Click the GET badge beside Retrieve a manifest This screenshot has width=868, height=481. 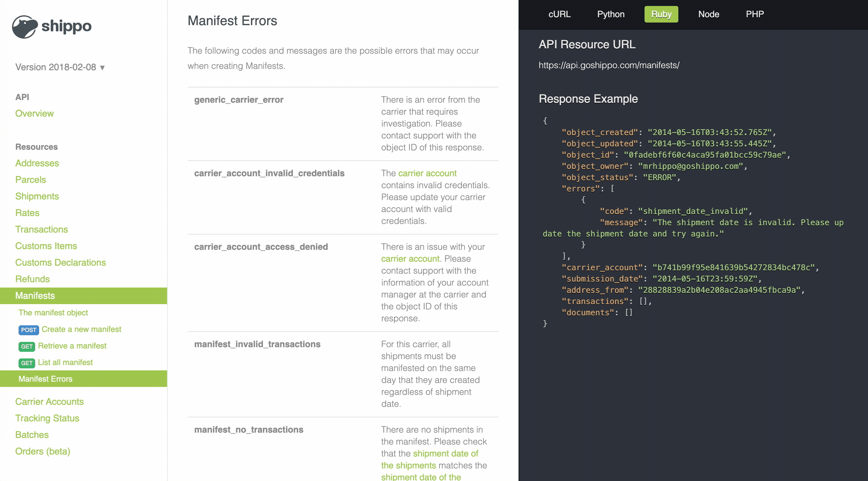(27, 347)
